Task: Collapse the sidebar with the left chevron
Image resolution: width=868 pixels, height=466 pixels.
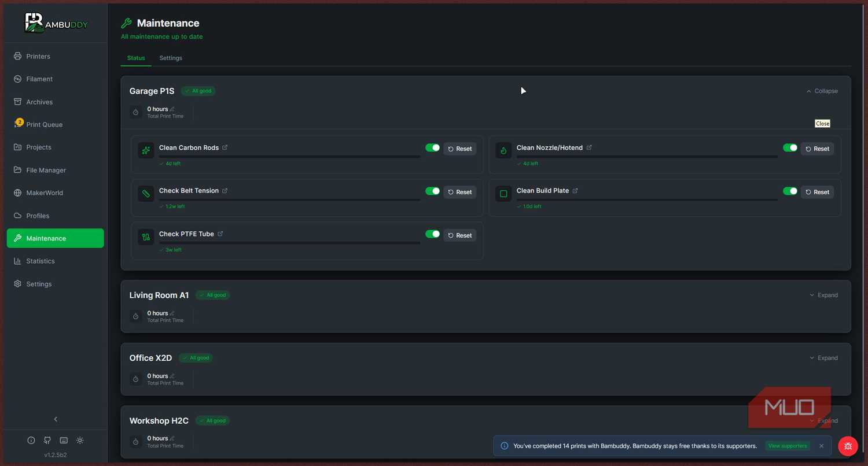Action: point(56,419)
